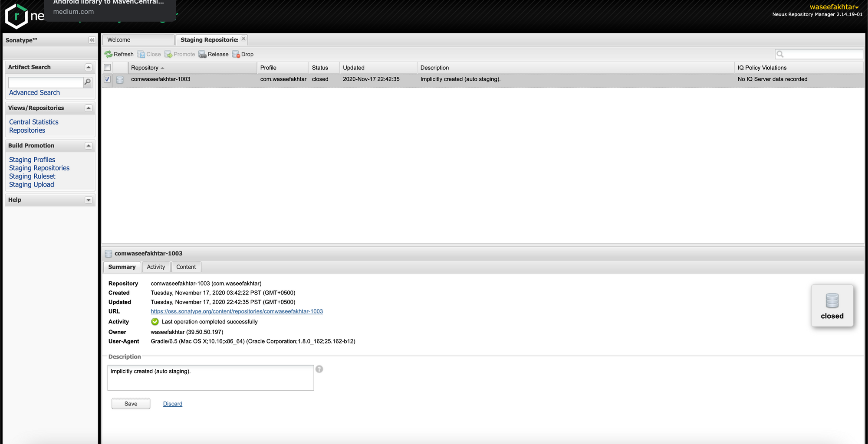The image size is (868, 444).
Task: Open the Staging Ruleset link
Action: (32, 176)
